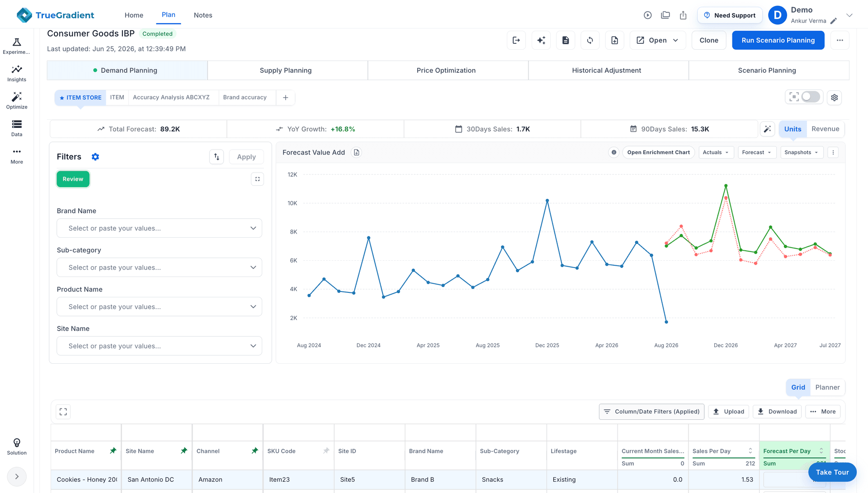Viewport: 868px width, 493px height.
Task: Expand the grid to fullscreen
Action: pos(63,412)
